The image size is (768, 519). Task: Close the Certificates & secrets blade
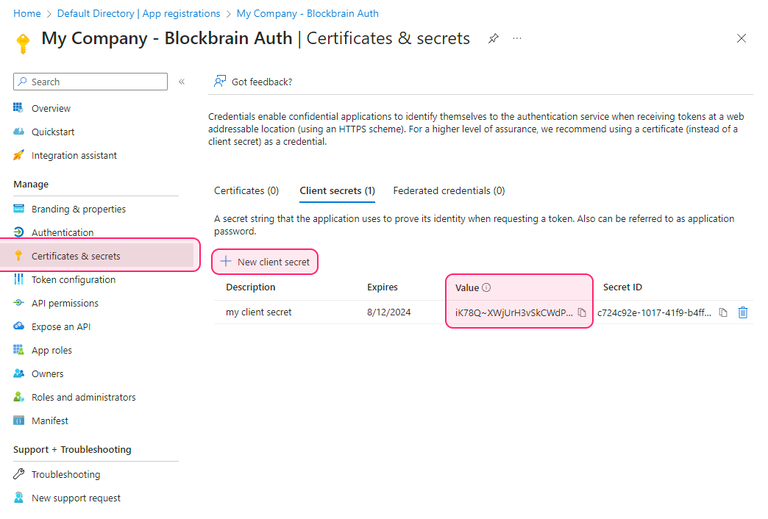(x=741, y=39)
